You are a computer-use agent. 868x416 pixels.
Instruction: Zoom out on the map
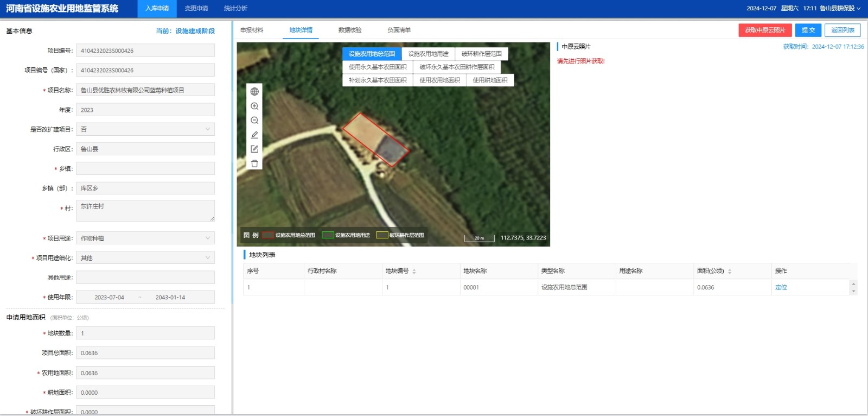(x=254, y=121)
